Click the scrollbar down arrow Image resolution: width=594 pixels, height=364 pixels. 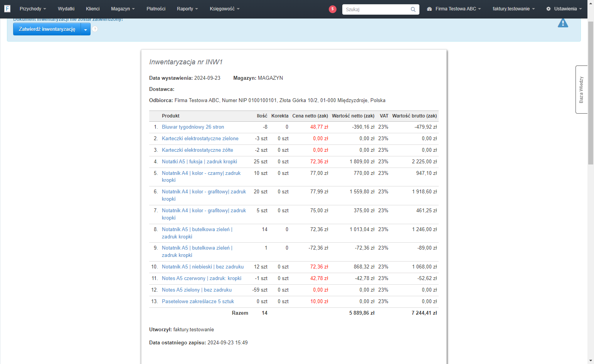[591, 361]
